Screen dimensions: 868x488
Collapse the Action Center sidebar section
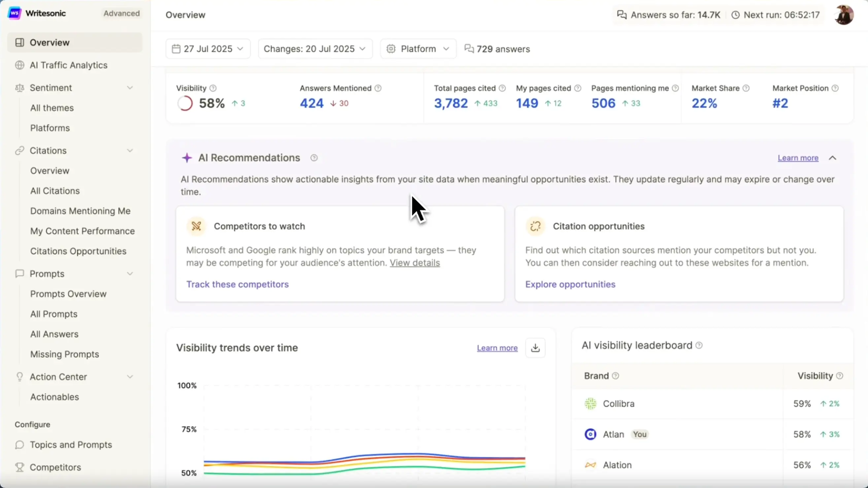click(130, 377)
